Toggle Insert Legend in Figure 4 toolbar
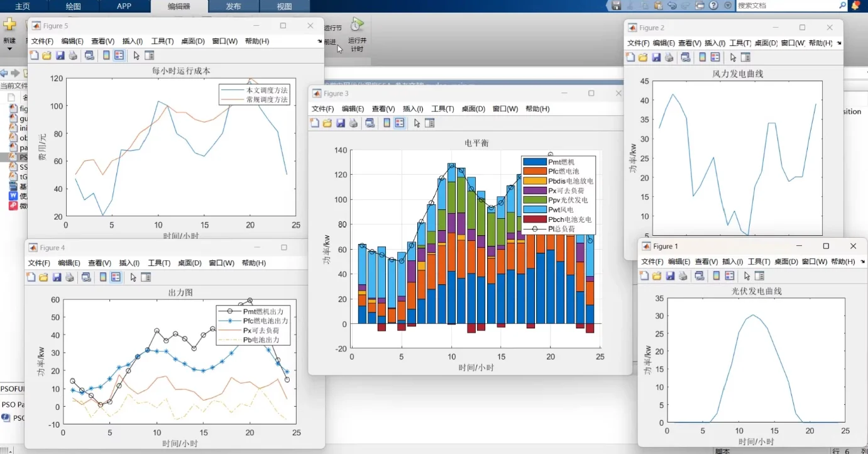Image resolution: width=868 pixels, height=454 pixels. (116, 277)
